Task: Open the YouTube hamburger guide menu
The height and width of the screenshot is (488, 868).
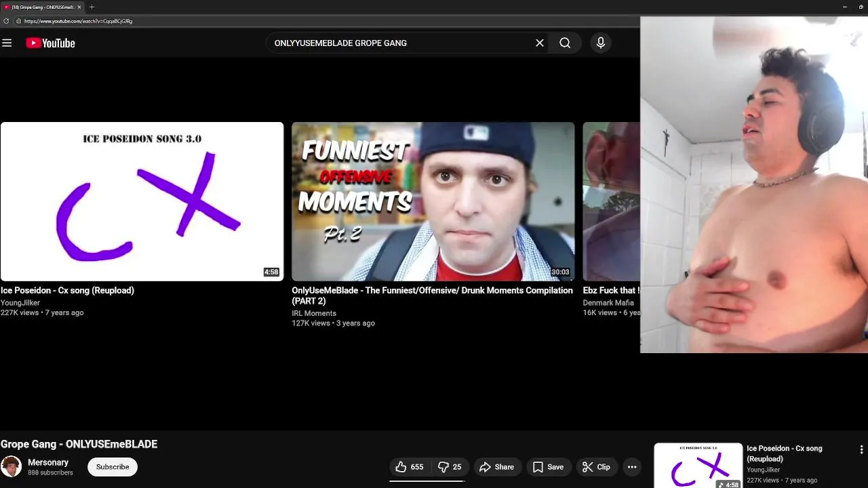Action: [7, 43]
